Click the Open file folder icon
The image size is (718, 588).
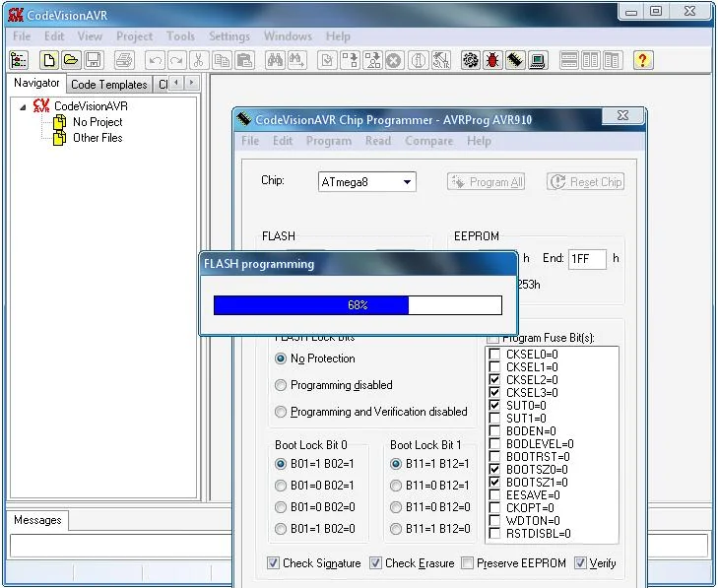[x=71, y=60]
